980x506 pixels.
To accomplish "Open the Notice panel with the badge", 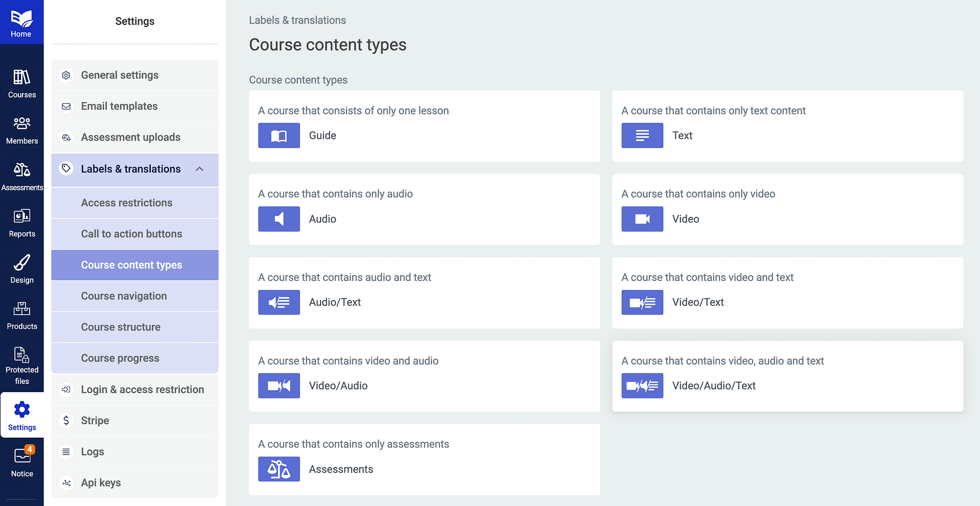I will pyautogui.click(x=21, y=457).
